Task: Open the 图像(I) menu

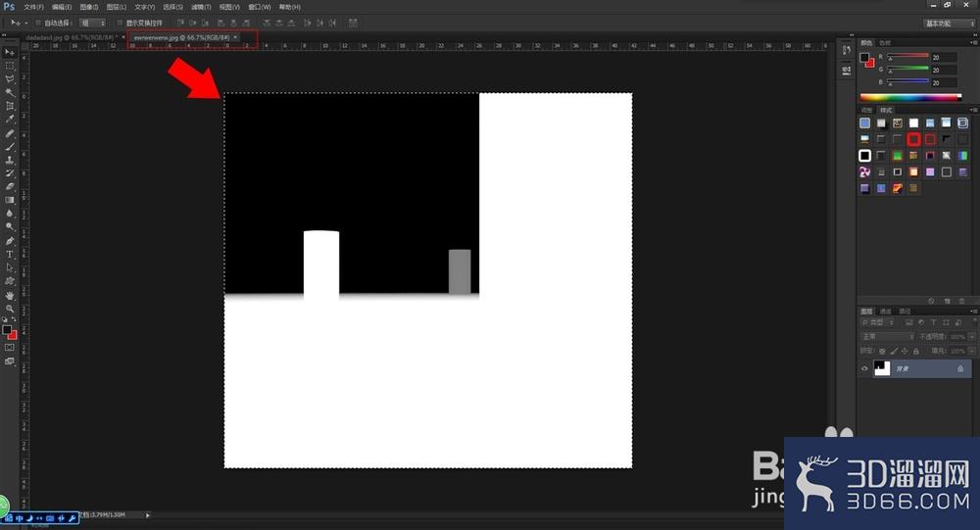Action: tap(89, 7)
